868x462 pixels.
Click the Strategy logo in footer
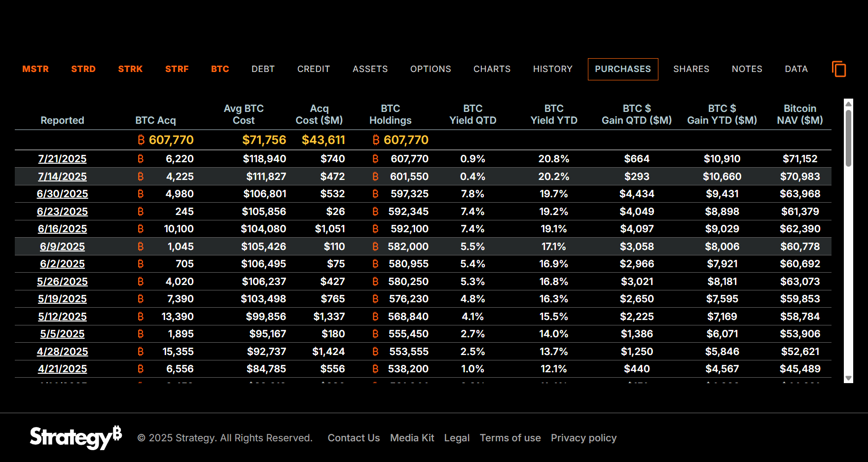click(x=76, y=437)
